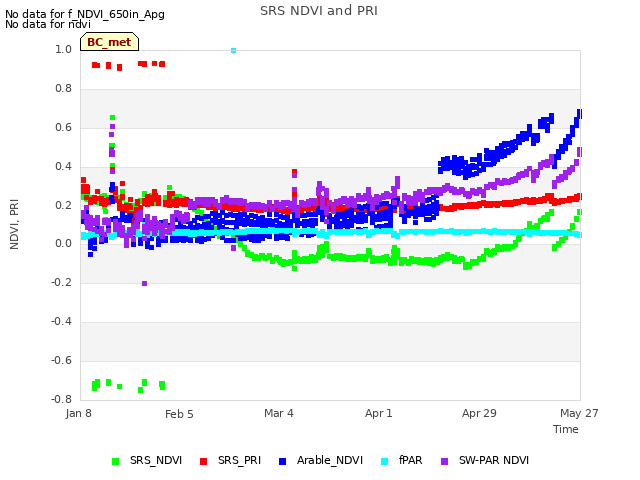Click the blue Arable_NDVI legend swatch
The image size is (640, 480).
point(282,461)
